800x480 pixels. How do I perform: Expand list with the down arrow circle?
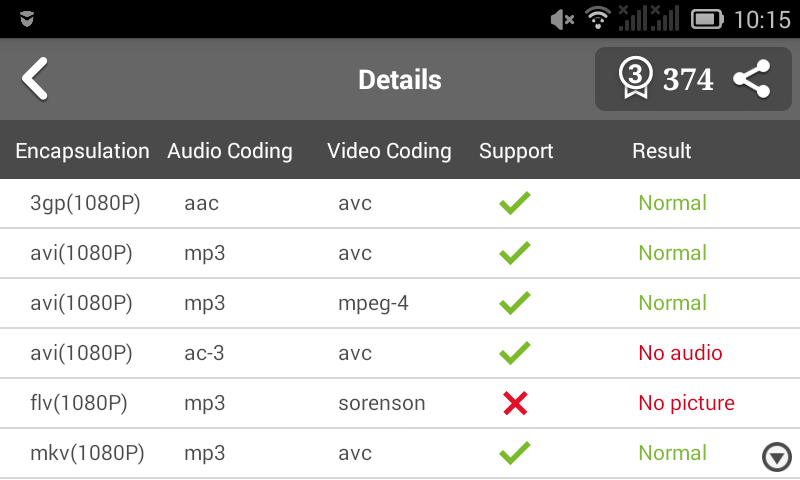click(x=776, y=457)
